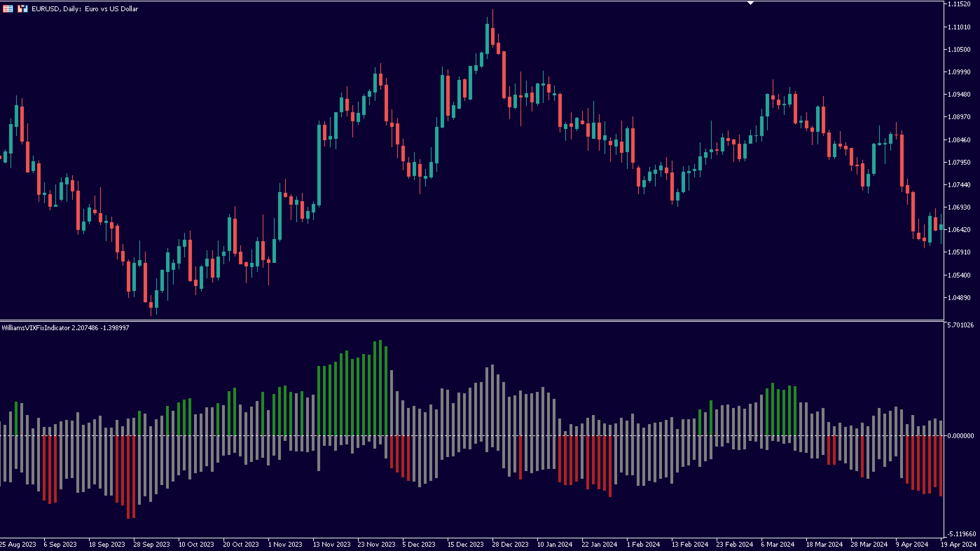Click the 6 Mar 2024 date label

(x=778, y=544)
